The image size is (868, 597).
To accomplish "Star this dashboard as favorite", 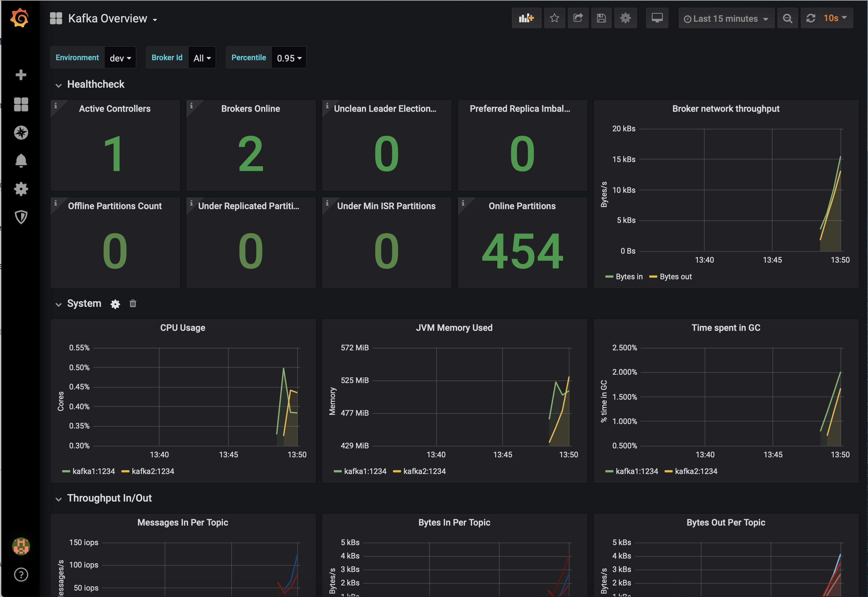I will (554, 18).
